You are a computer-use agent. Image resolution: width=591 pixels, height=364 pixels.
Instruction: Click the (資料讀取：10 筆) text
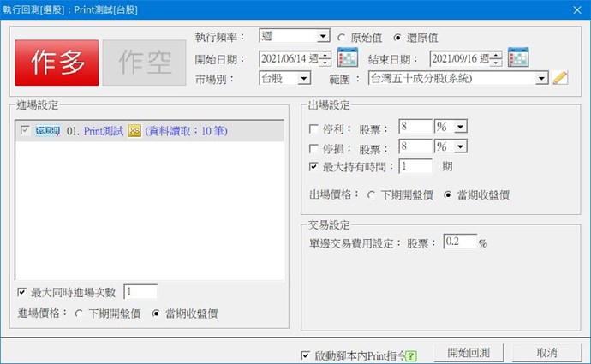[186, 131]
